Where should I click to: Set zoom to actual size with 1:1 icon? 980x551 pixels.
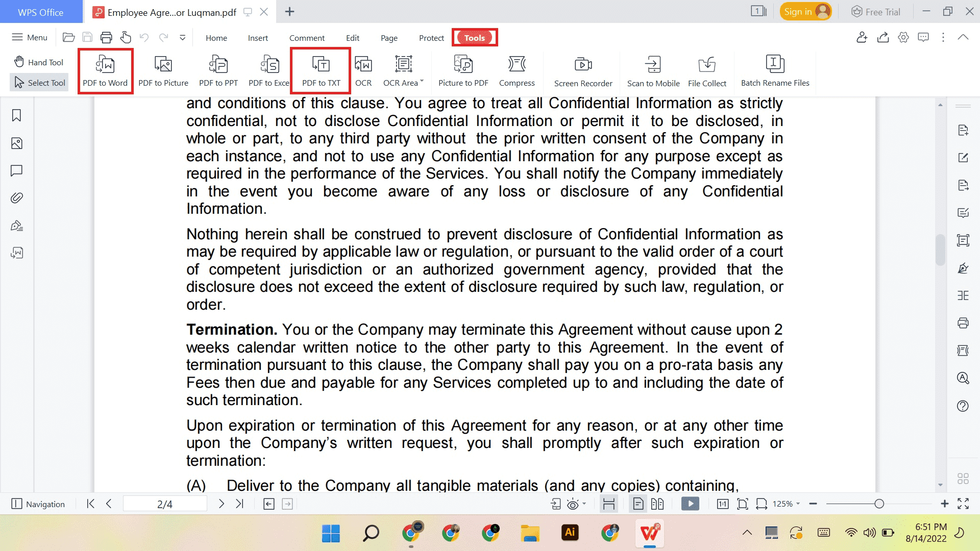[x=723, y=504]
